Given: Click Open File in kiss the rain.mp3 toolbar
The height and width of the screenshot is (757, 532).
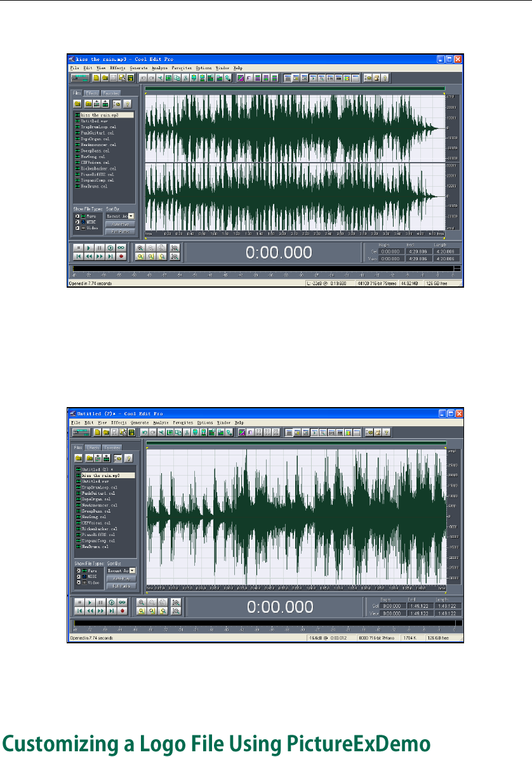Looking at the screenshot, I should [x=104, y=77].
